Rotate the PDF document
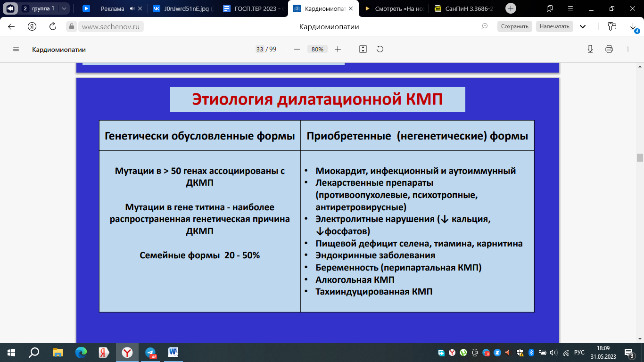This screenshot has height=362, width=644. point(380,49)
